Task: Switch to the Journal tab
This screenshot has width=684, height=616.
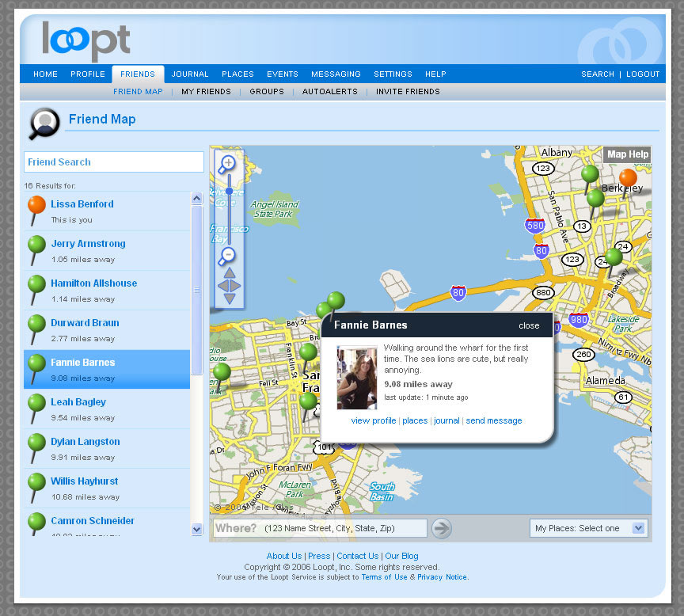Action: (190, 74)
